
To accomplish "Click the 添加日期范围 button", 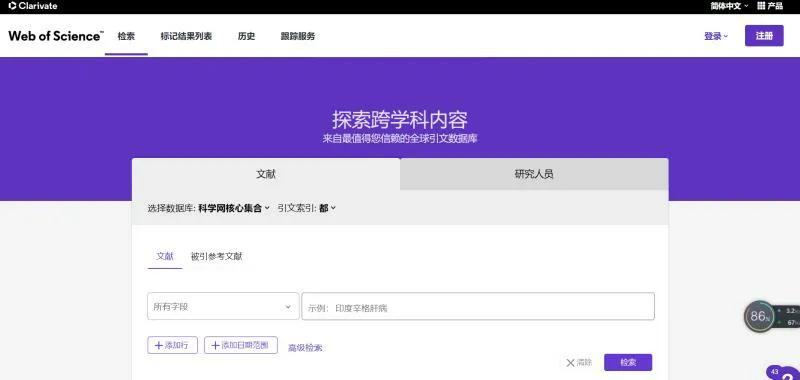I will coord(241,345).
